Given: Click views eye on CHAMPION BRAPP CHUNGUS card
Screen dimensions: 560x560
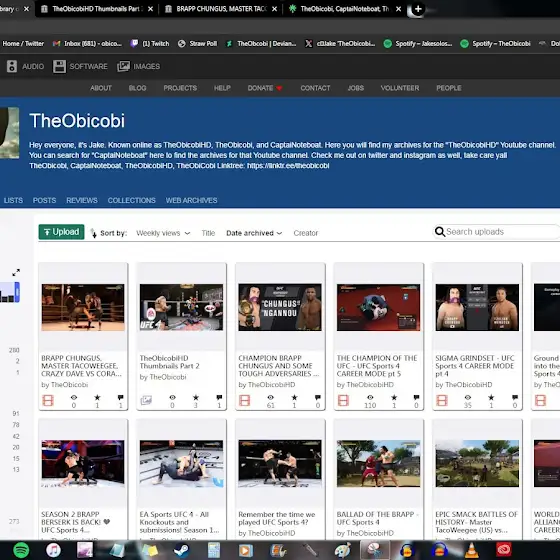Looking at the screenshot, I should click(x=271, y=397).
